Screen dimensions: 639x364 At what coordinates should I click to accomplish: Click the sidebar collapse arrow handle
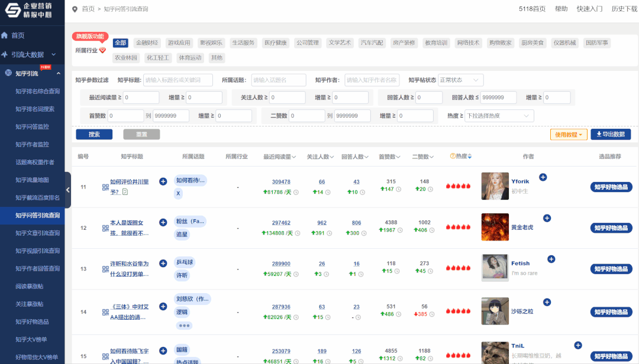click(x=68, y=190)
